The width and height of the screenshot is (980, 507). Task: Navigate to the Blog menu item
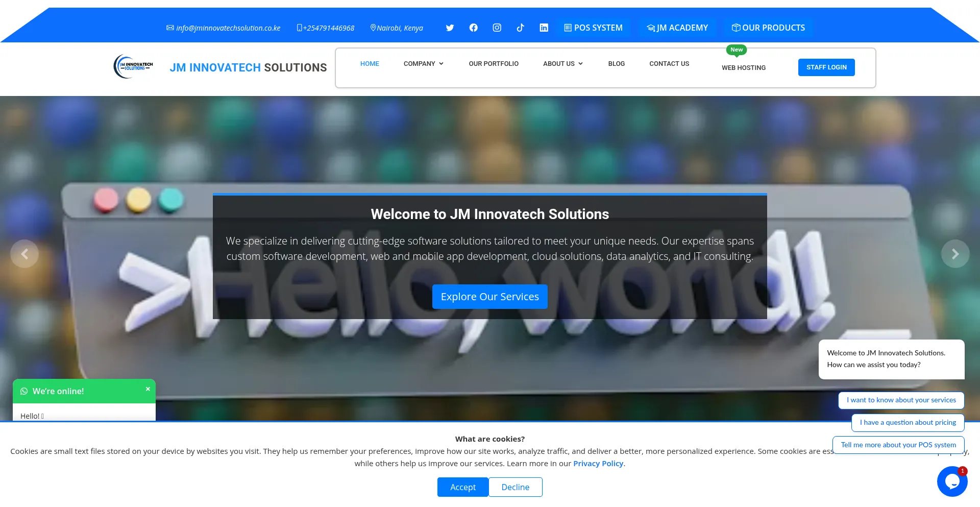[616, 64]
